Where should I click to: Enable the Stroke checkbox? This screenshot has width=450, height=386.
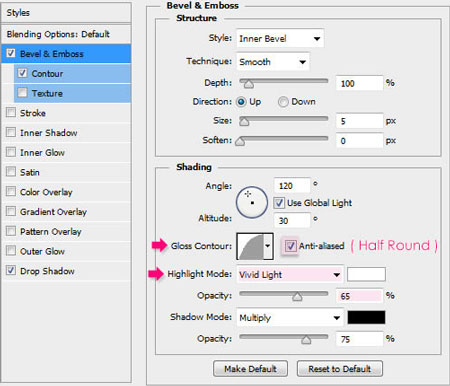point(11,112)
